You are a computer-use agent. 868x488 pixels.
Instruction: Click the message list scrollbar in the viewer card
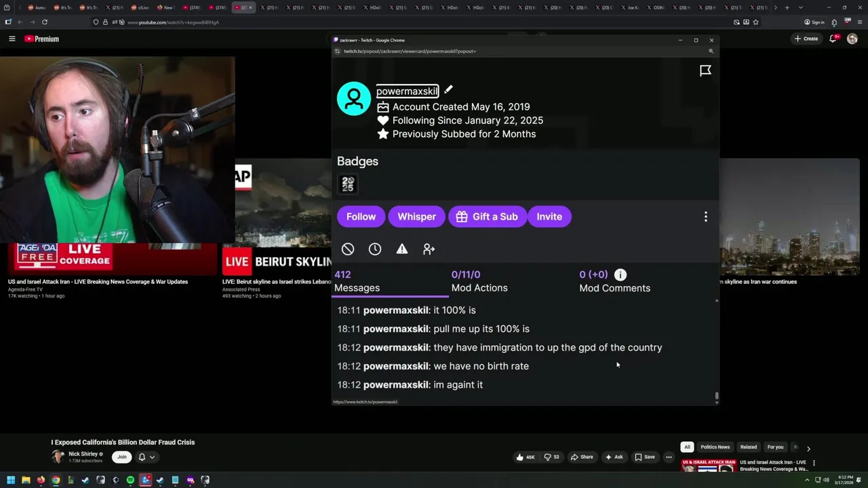click(717, 396)
